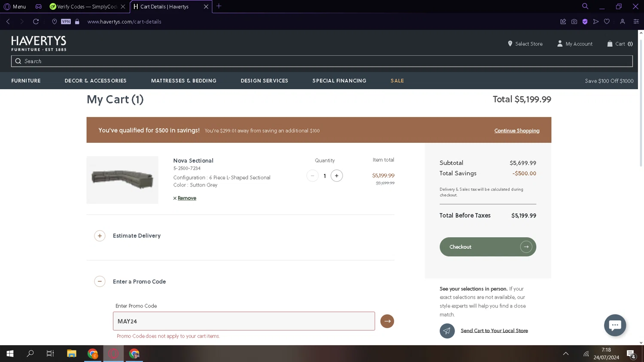Viewport: 644px width, 362px height.
Task: Open the FURNITURE menu
Action: pyautogui.click(x=26, y=81)
